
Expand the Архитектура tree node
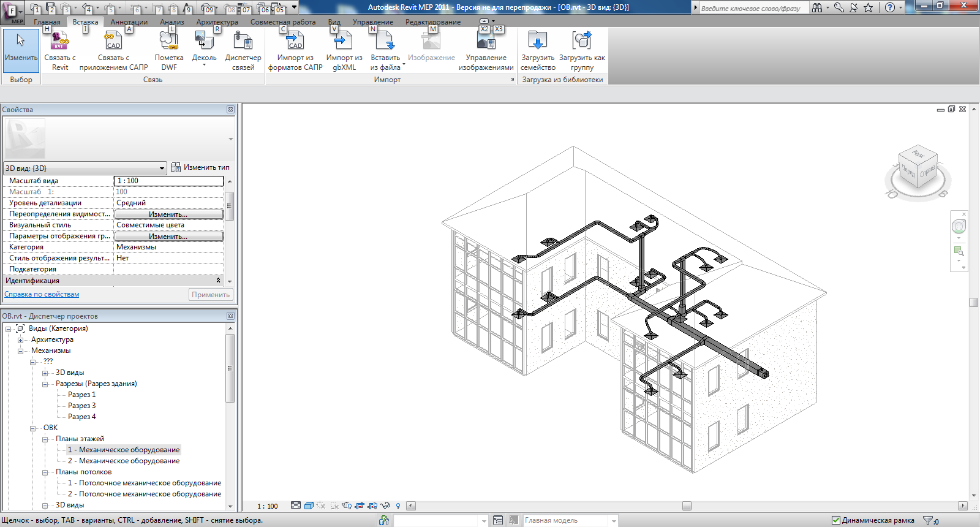[20, 339]
